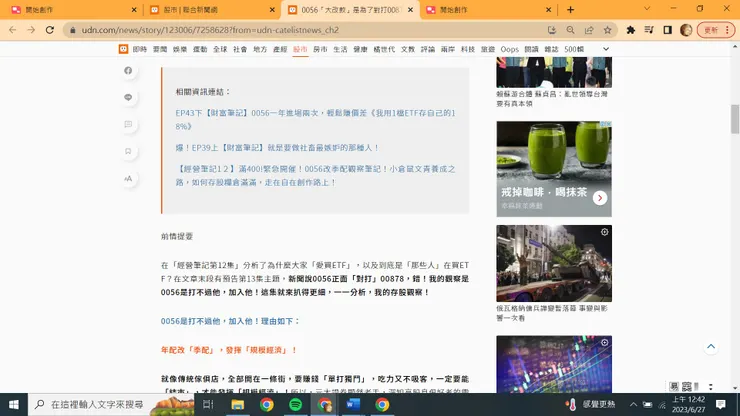740x416 pixels.
Task: Click the udn logo in the navigation bar
Action: coord(123,49)
